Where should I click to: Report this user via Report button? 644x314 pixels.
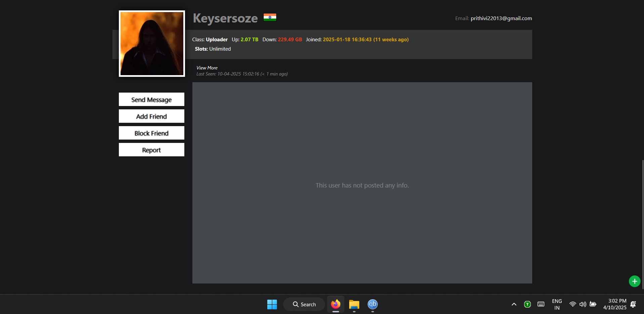point(151,150)
